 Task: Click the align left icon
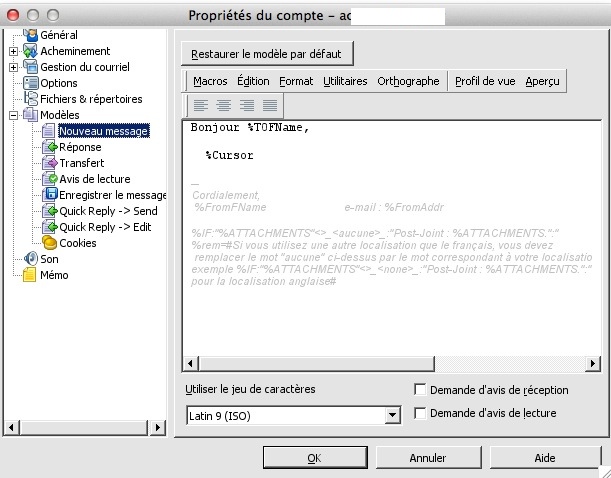200,105
